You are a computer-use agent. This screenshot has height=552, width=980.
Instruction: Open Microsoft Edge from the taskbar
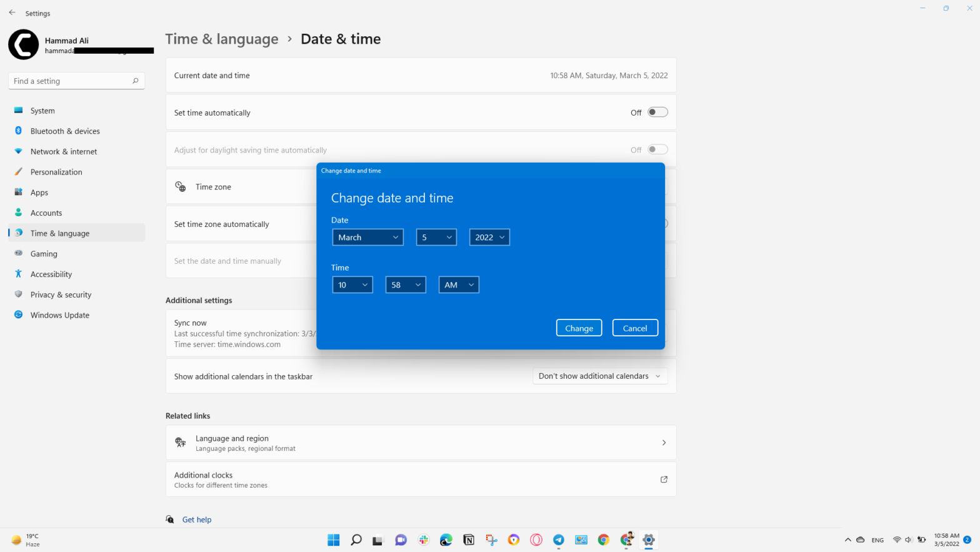pyautogui.click(x=446, y=540)
